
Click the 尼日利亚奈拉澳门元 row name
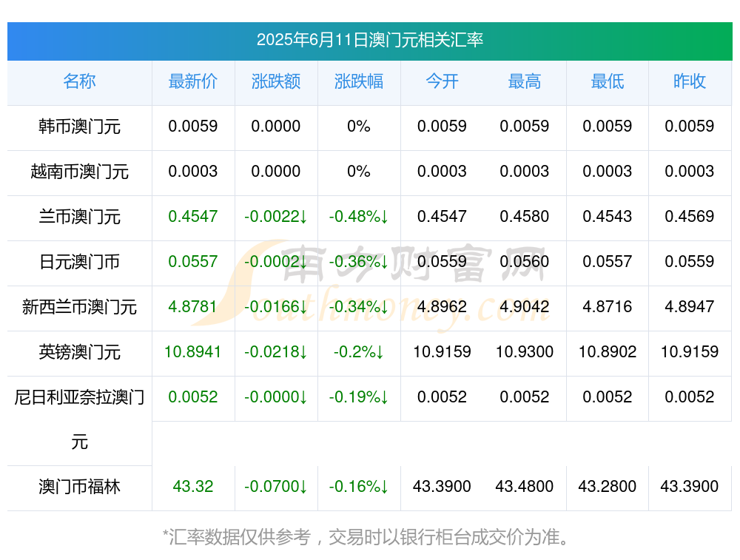pos(79,419)
